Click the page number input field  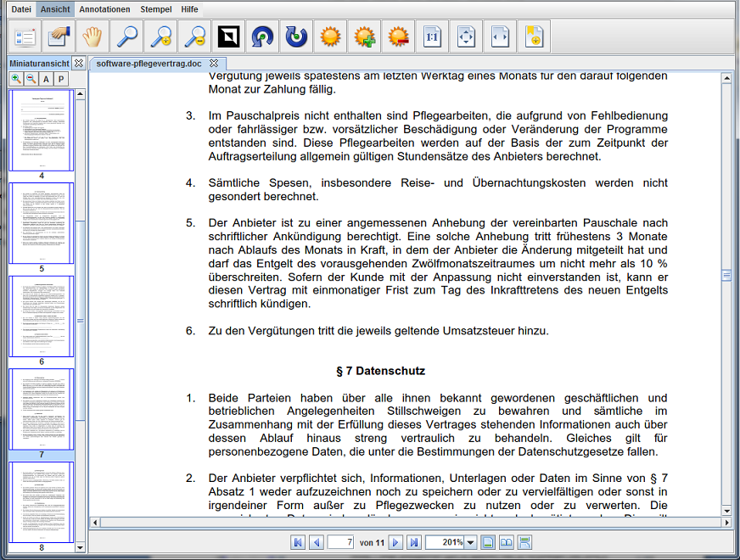pyautogui.click(x=340, y=542)
